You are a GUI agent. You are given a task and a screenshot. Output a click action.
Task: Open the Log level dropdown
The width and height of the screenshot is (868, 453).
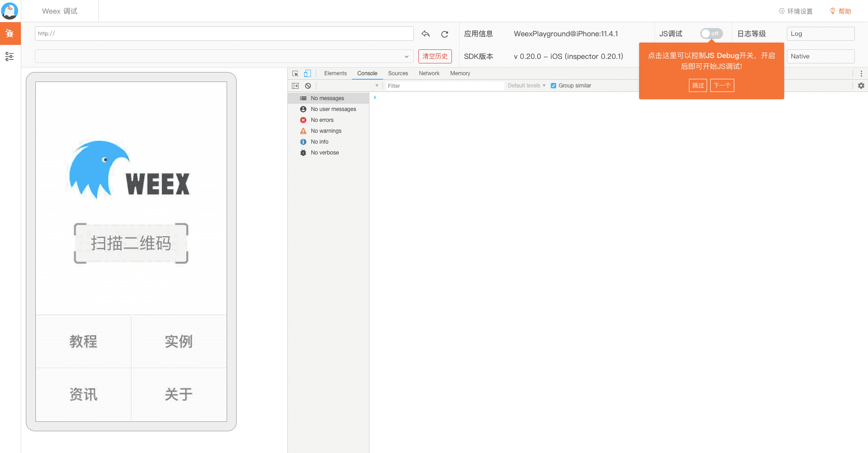tap(820, 34)
